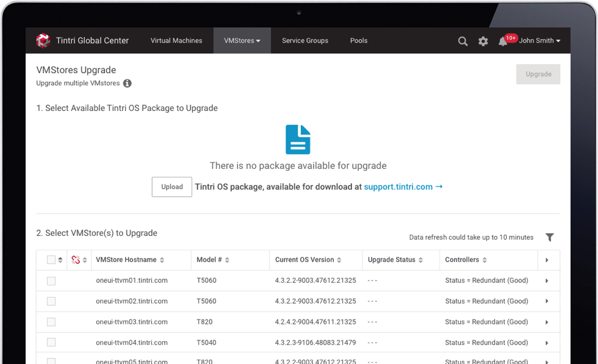Sort by the broken-link status column arrows

click(85, 260)
